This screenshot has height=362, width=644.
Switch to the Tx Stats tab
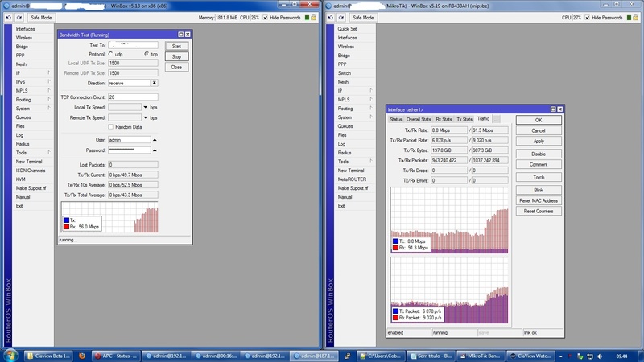pyautogui.click(x=464, y=119)
